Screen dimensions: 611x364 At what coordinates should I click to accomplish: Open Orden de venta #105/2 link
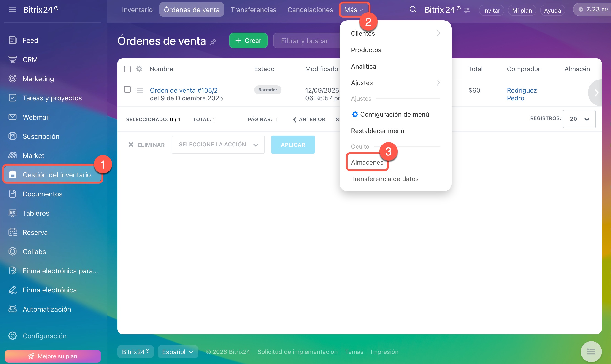(184, 90)
